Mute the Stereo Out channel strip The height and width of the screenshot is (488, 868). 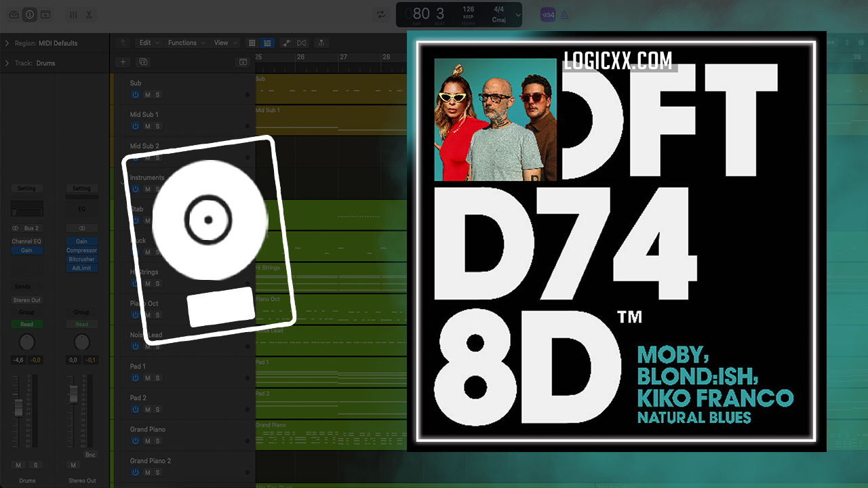pos(73,465)
